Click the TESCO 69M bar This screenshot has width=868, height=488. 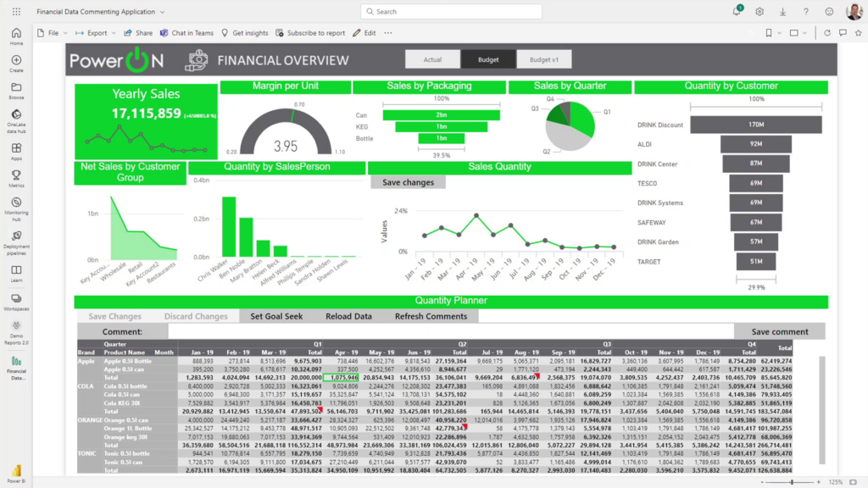(x=755, y=183)
